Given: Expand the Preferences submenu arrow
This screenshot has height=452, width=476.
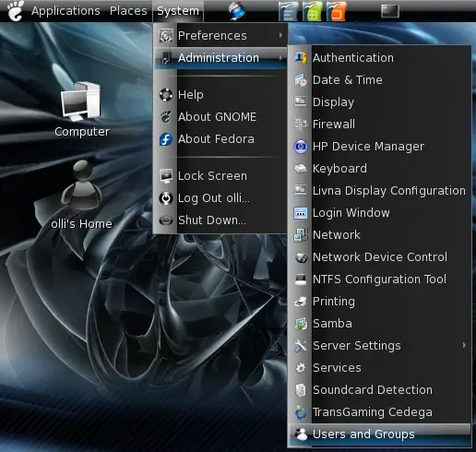Looking at the screenshot, I should [280, 35].
